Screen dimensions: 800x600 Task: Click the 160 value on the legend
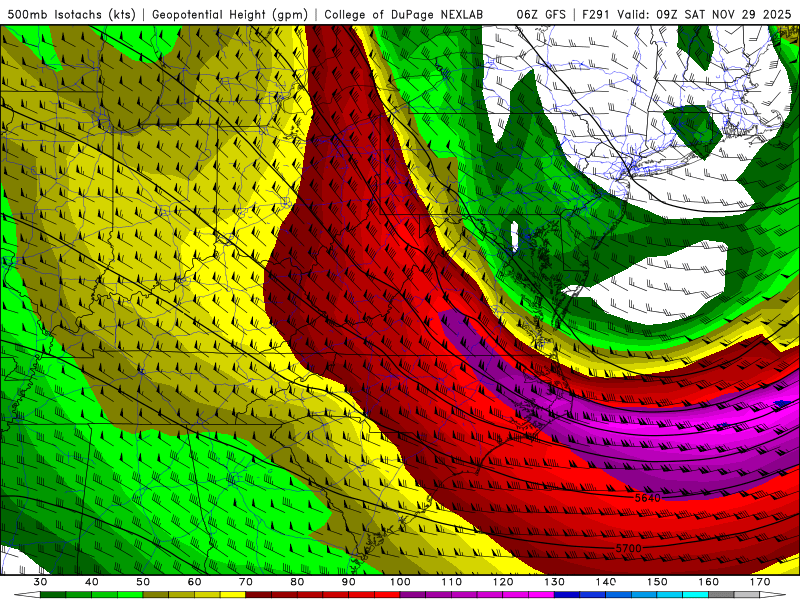709,582
